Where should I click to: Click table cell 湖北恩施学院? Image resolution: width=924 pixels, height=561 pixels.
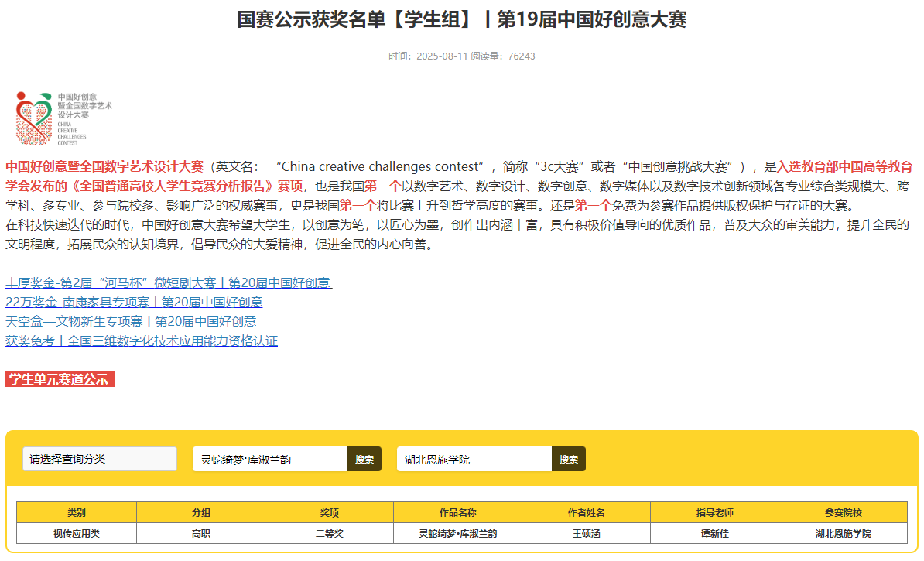tap(844, 533)
